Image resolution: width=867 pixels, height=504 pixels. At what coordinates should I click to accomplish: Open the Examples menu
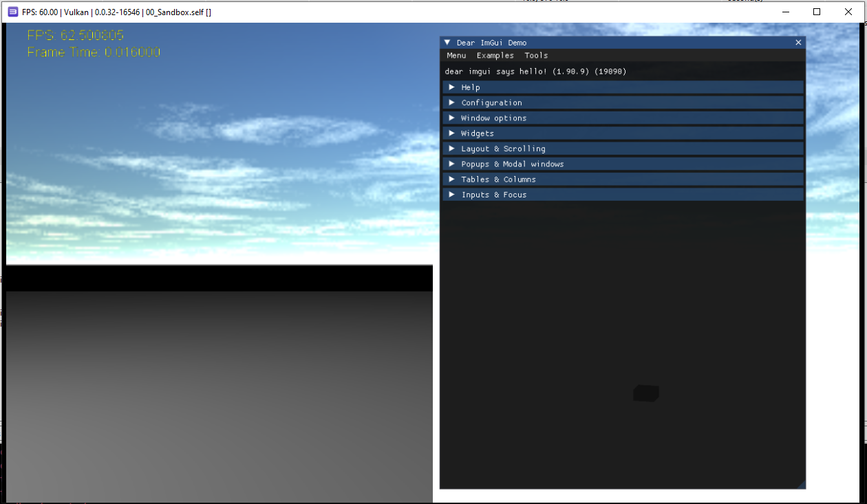(x=495, y=56)
